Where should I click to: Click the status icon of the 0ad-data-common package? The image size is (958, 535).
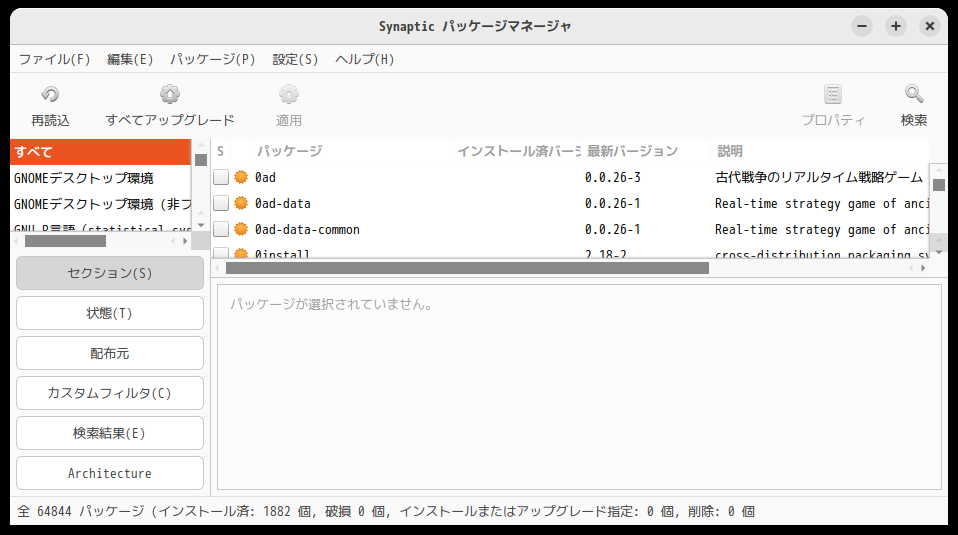pos(241,230)
